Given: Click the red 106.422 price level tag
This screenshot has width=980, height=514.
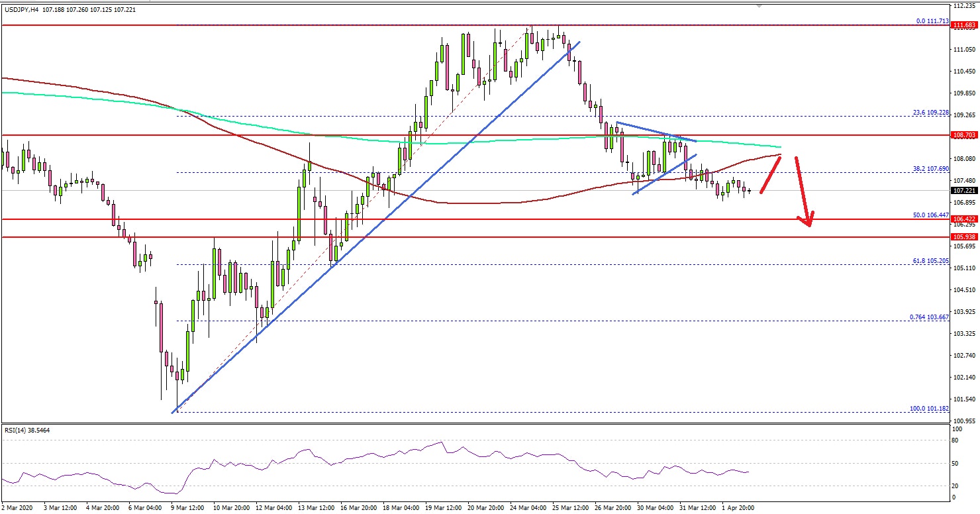Looking at the screenshot, I should 963,219.
